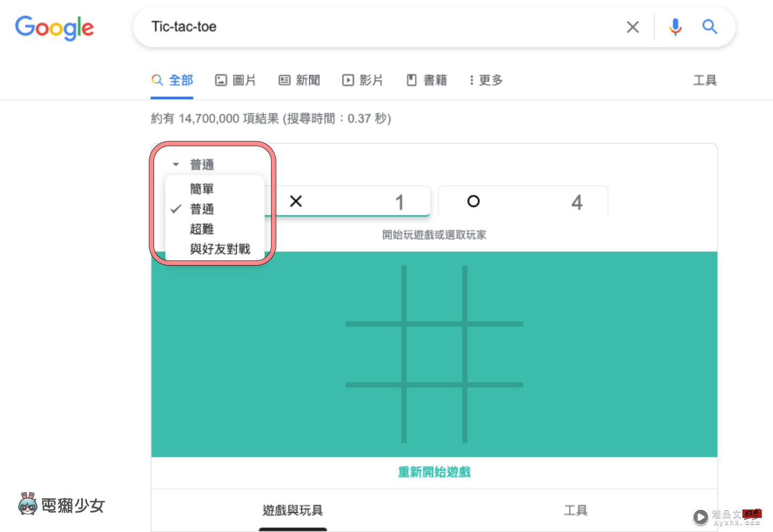Screen dimensions: 773x532
Task: Switch to the 圖片 (Images) tab
Action: (x=236, y=81)
